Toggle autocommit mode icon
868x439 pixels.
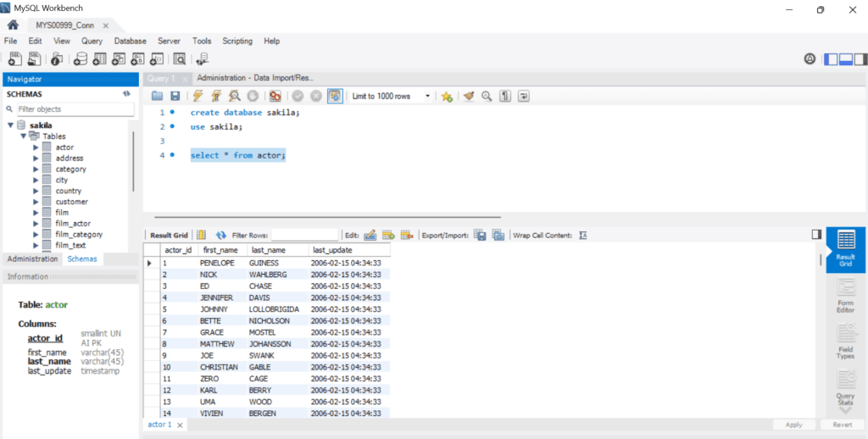(x=334, y=97)
